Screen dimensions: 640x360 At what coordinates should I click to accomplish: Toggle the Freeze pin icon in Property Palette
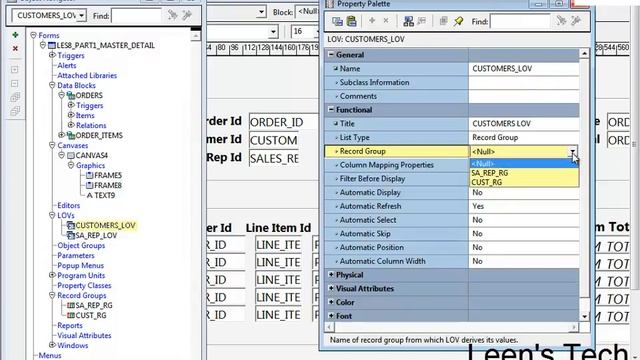(x=458, y=21)
